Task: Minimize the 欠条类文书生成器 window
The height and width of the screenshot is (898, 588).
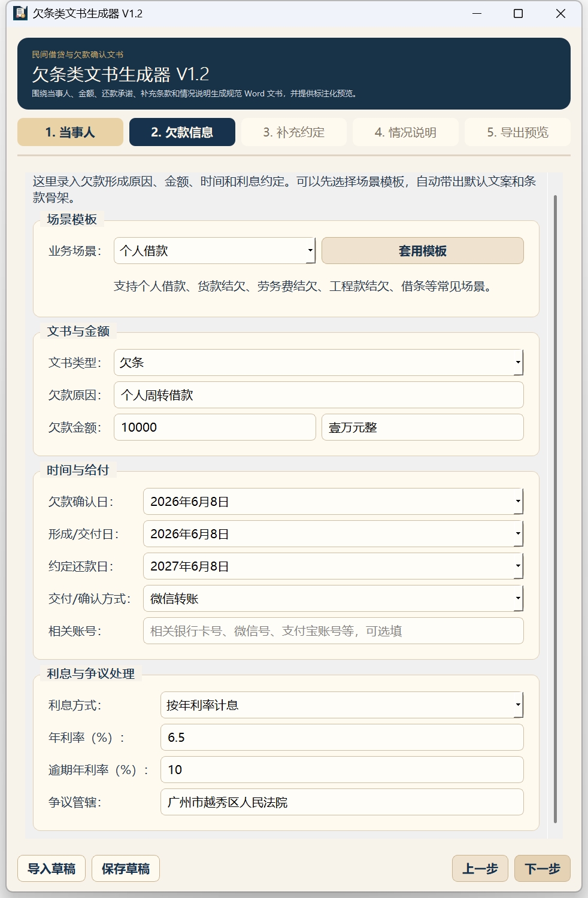Action: click(477, 13)
